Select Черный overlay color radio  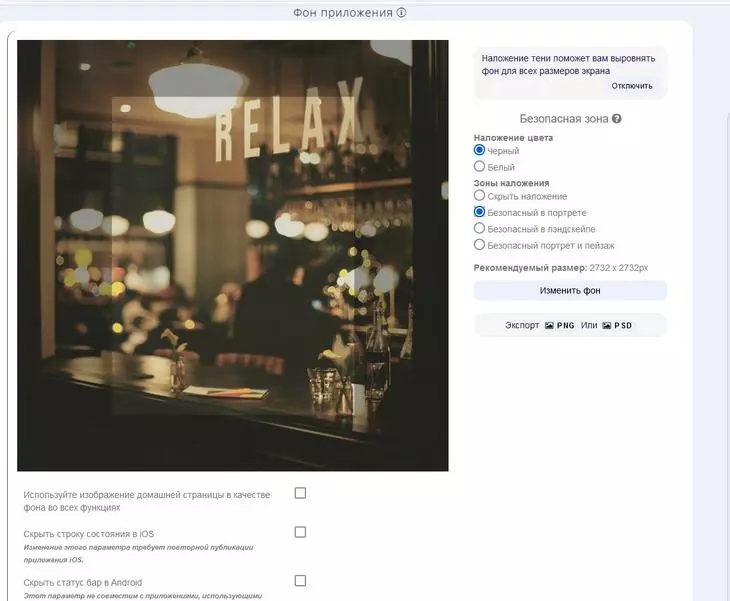click(479, 150)
